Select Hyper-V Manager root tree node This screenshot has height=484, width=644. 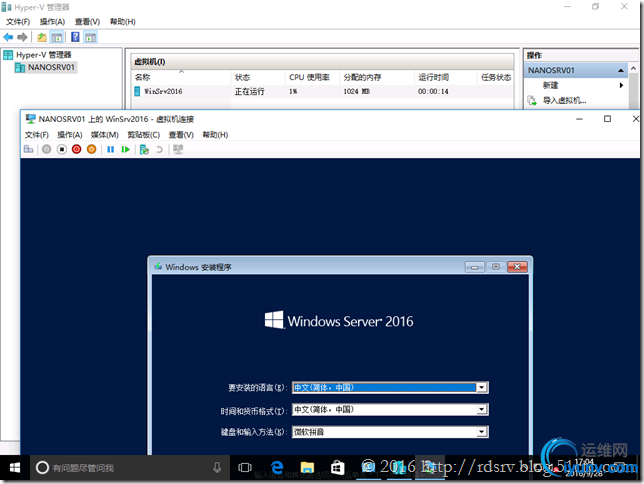point(43,55)
